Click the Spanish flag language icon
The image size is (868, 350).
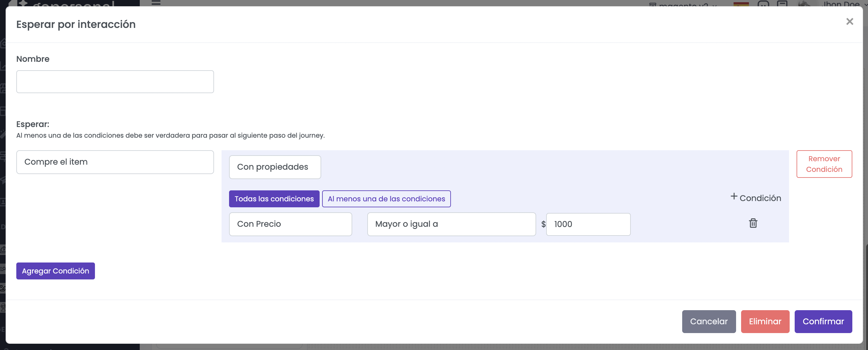click(741, 4)
